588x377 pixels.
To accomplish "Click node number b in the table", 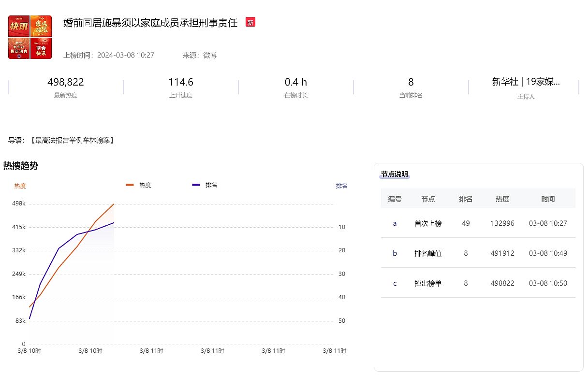I will 395,253.
